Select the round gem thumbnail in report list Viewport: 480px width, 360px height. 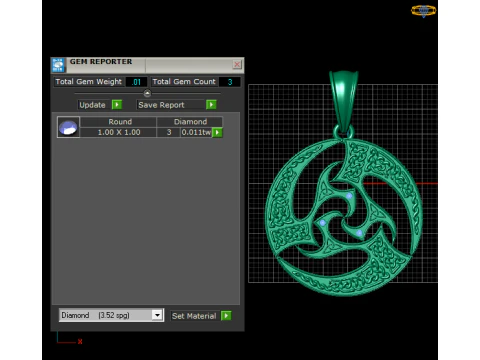(x=68, y=127)
